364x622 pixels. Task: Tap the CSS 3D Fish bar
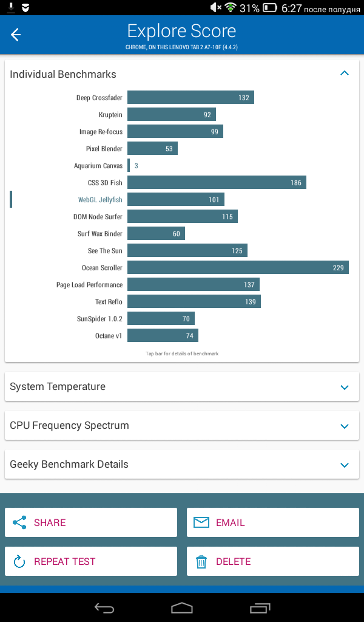click(x=217, y=182)
